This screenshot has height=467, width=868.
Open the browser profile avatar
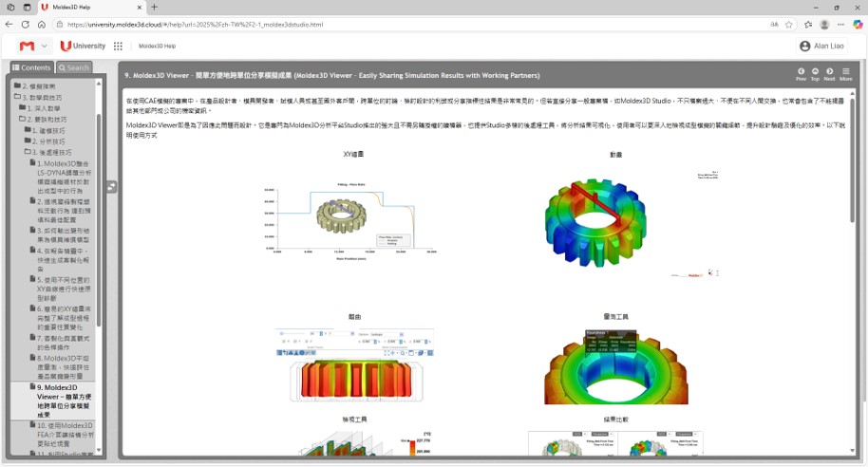824,25
